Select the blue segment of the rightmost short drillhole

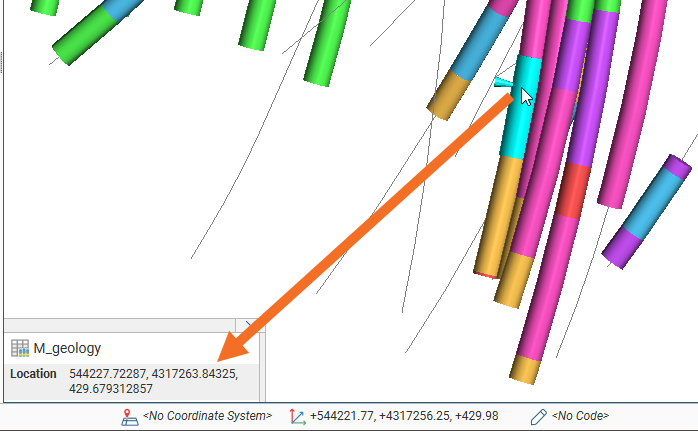point(650,207)
